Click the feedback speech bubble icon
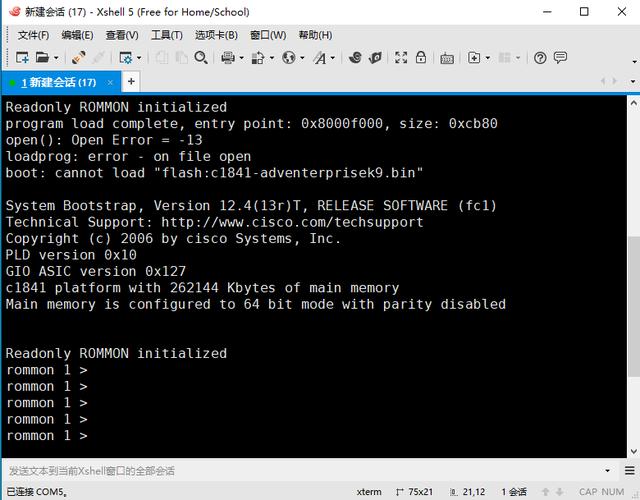The height and width of the screenshot is (500, 640). 560,58
